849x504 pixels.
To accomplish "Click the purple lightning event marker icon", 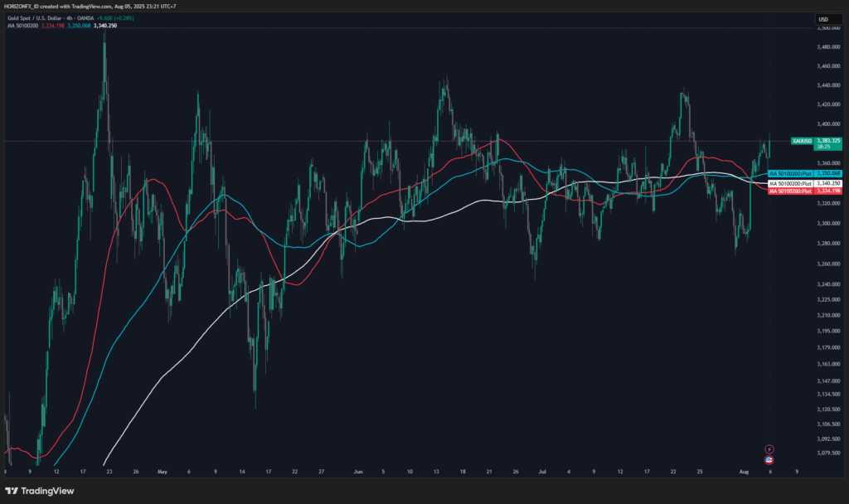I will [769, 449].
